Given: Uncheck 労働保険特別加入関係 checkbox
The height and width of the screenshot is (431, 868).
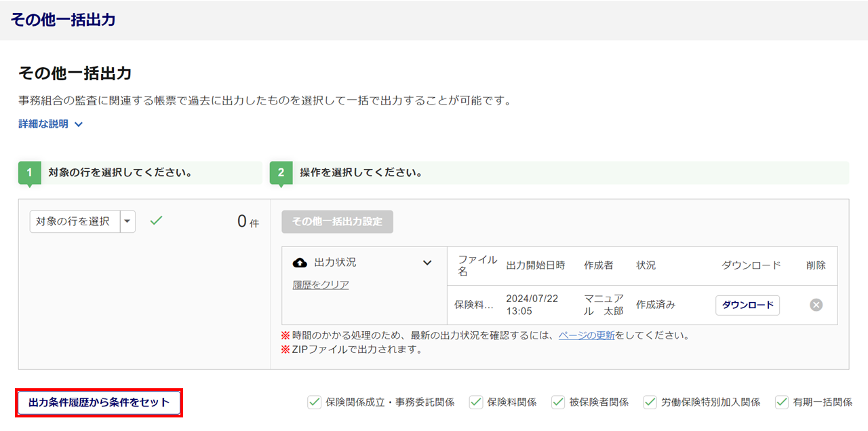Looking at the screenshot, I should [x=650, y=402].
